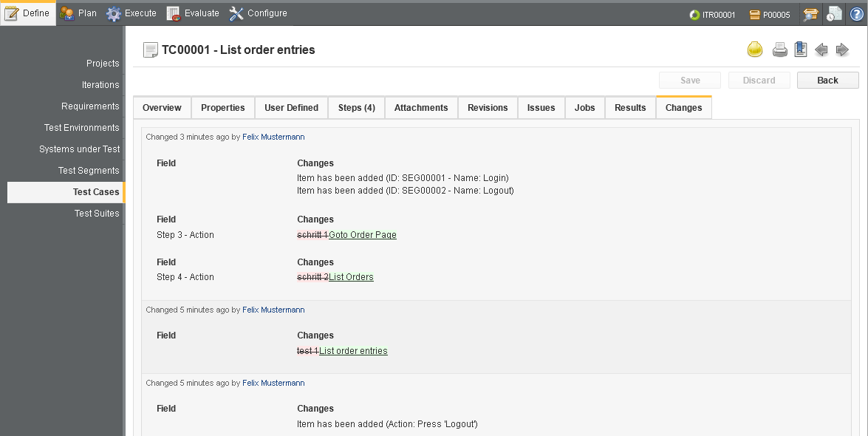Print the test case via printer icon

(780, 50)
